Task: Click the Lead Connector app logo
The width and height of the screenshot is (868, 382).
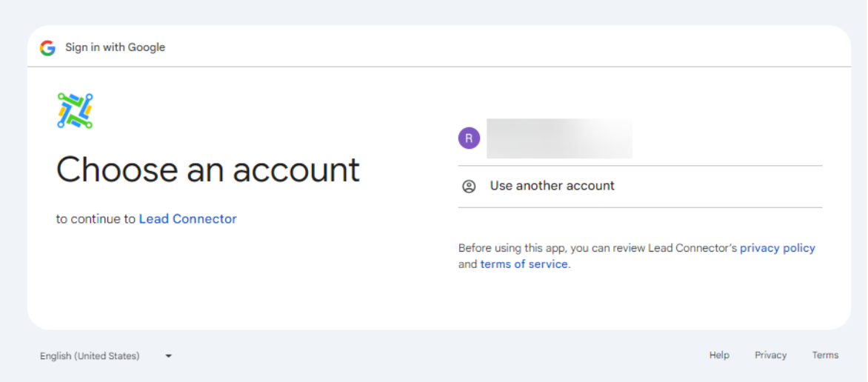Action: pos(75,111)
